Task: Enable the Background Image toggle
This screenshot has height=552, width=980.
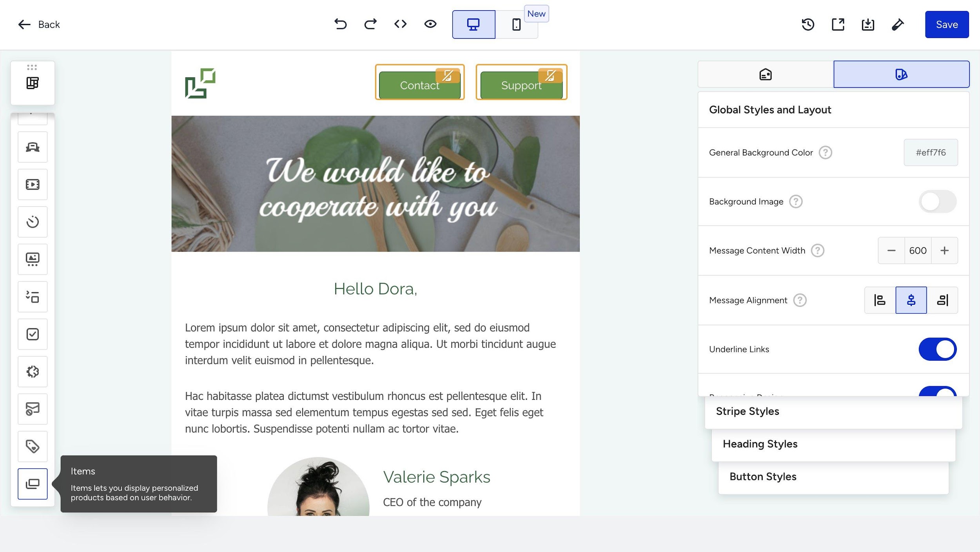Action: point(937,202)
